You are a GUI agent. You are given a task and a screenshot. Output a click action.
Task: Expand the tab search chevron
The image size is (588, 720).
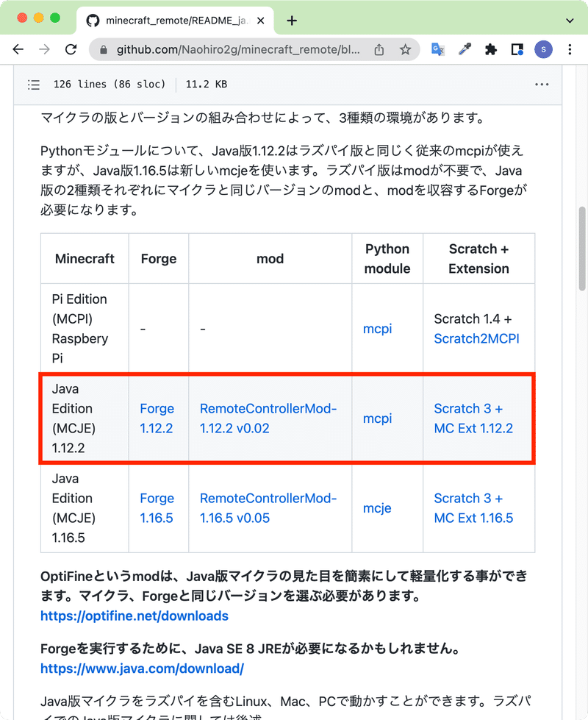tap(570, 21)
